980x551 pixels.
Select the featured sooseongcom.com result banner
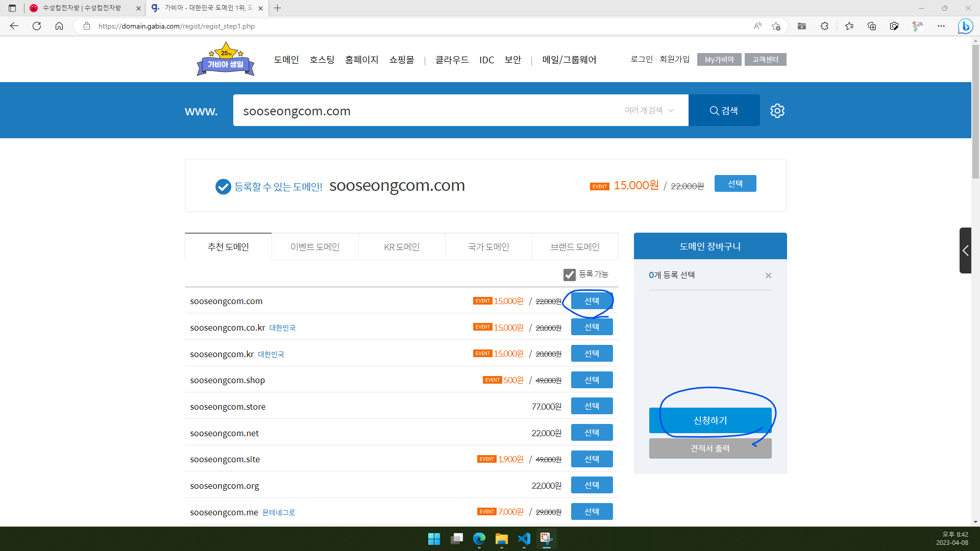click(x=735, y=184)
